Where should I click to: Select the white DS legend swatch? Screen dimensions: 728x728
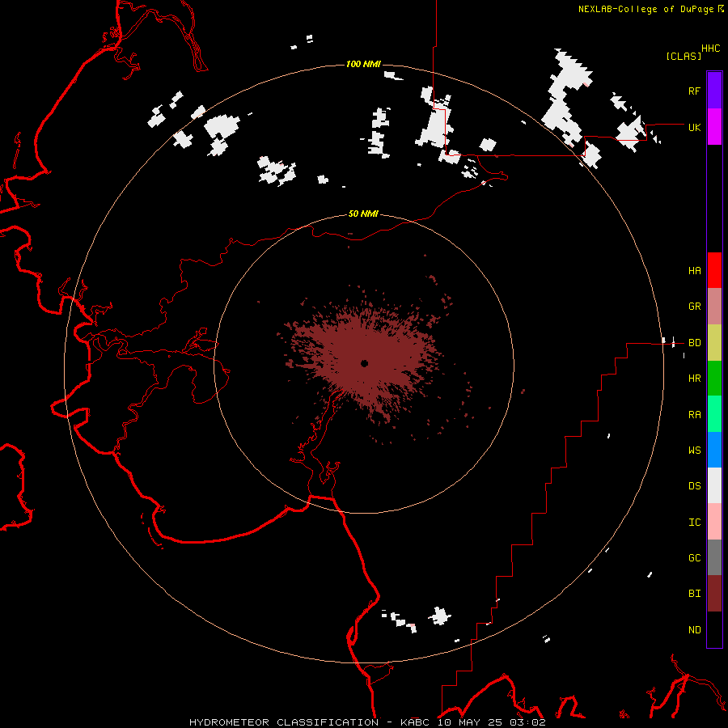point(714,485)
